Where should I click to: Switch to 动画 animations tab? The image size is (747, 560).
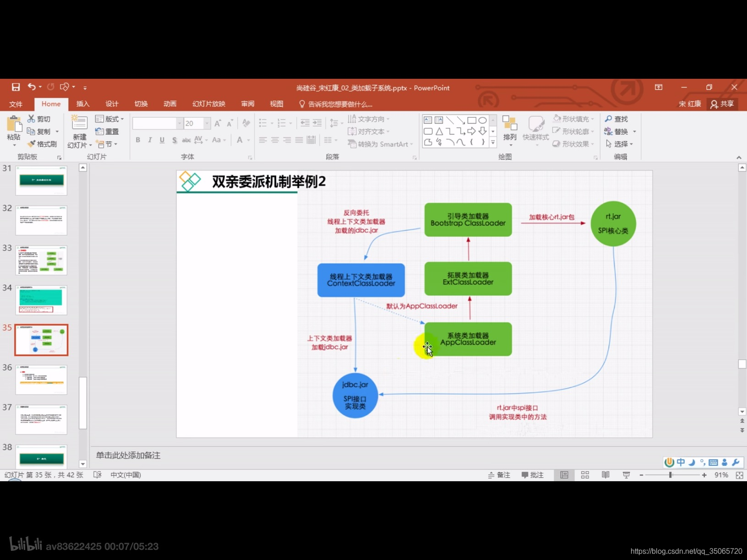(x=170, y=104)
